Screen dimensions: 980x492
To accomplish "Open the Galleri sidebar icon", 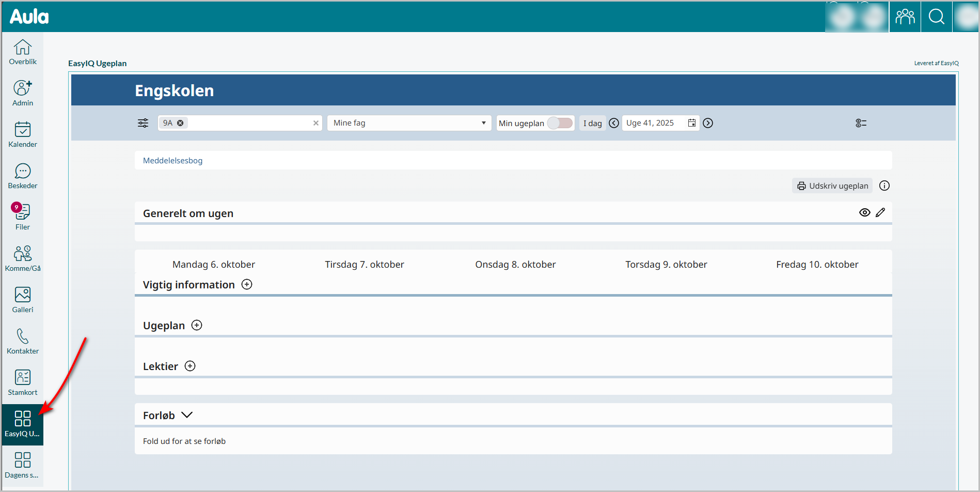I will (23, 300).
